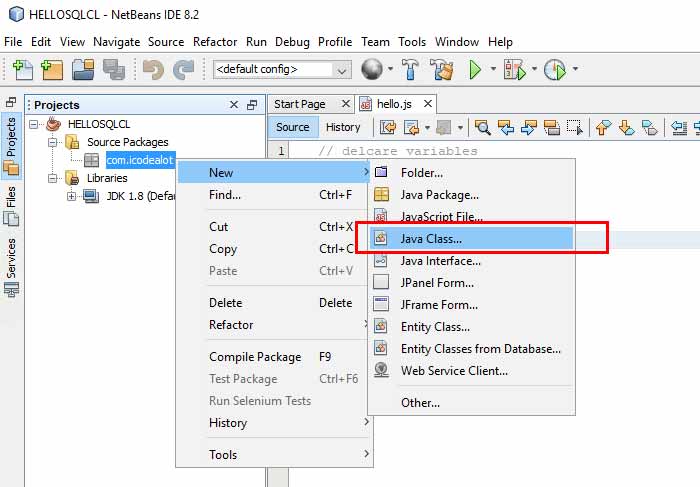Close the hello.js editor tab

pos(428,104)
